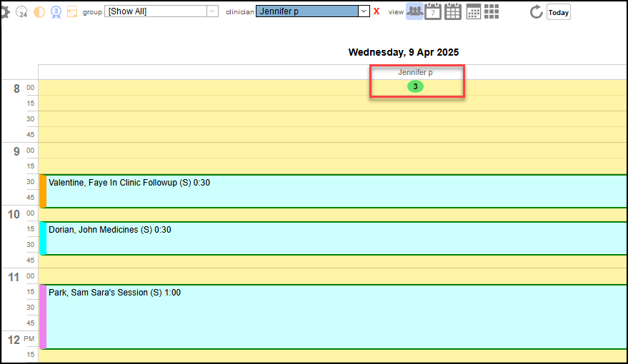Switch to the 7-day week view
The image size is (628, 364).
tap(433, 11)
